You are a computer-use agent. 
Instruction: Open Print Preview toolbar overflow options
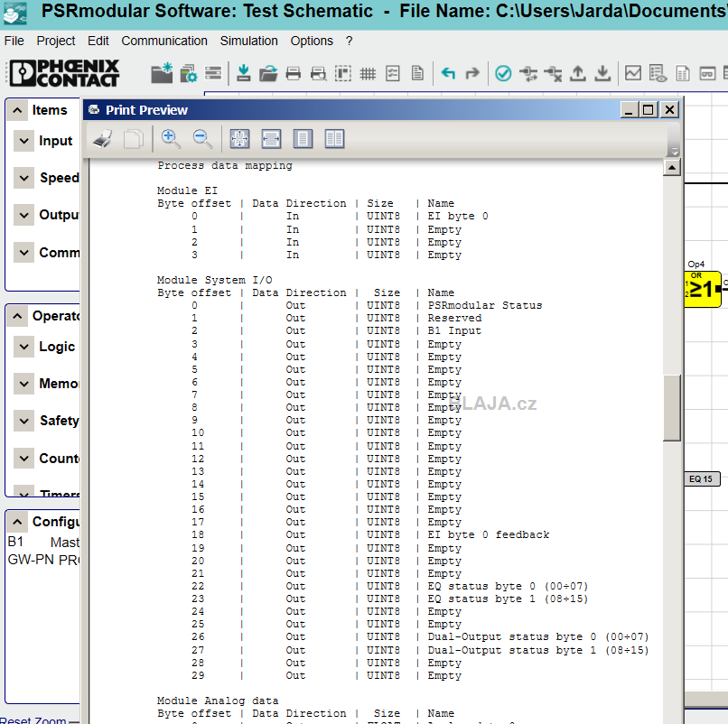[x=674, y=152]
